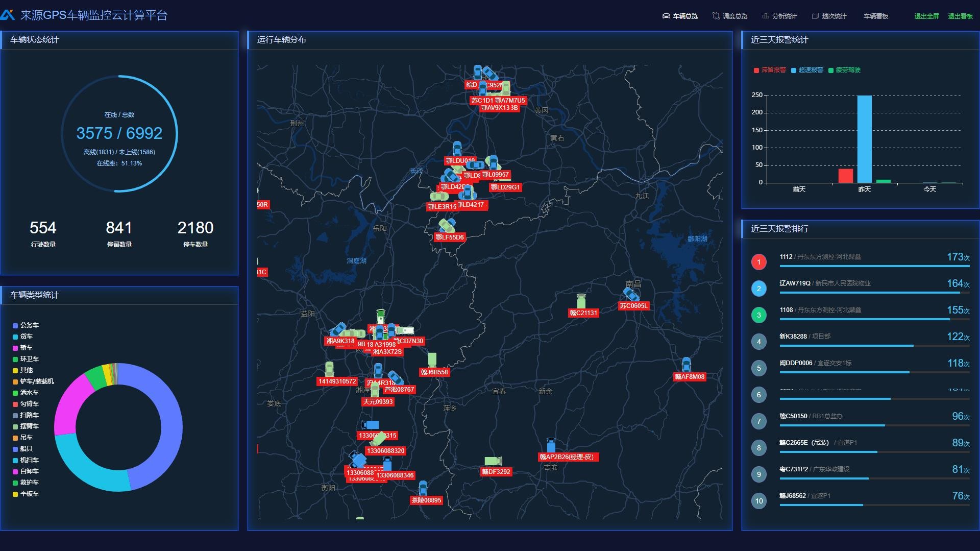This screenshot has width=980, height=551.
Task: Select vehicle marker 赣AF8M08 on the map
Action: [686, 365]
